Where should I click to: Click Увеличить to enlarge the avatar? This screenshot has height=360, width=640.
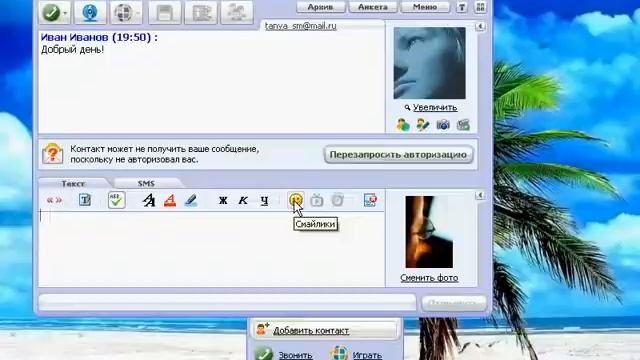[x=435, y=107]
